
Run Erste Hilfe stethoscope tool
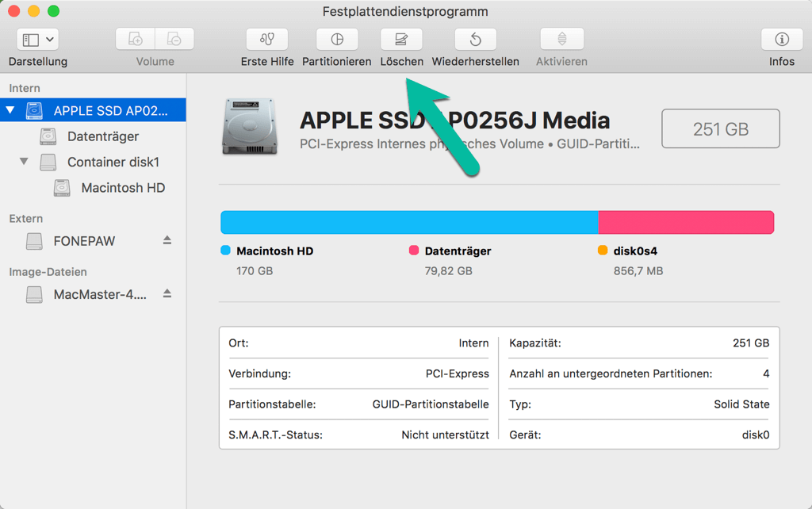tap(267, 39)
